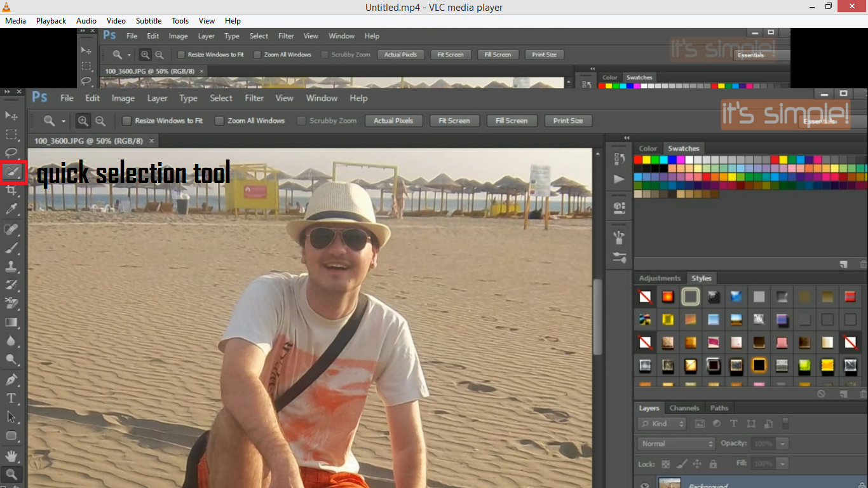The height and width of the screenshot is (488, 868).
Task: Open the Opacity dropdown arrow
Action: click(x=783, y=444)
